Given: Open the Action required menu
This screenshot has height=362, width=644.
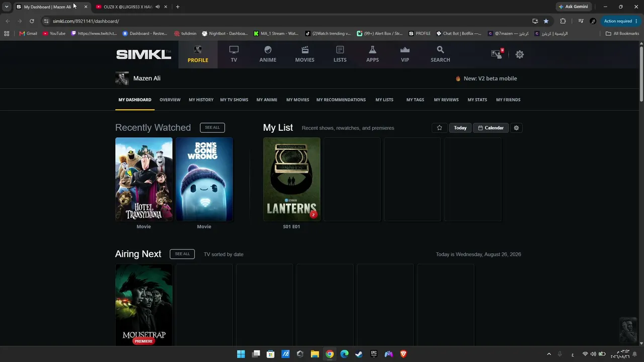Looking at the screenshot, I should click(621, 21).
